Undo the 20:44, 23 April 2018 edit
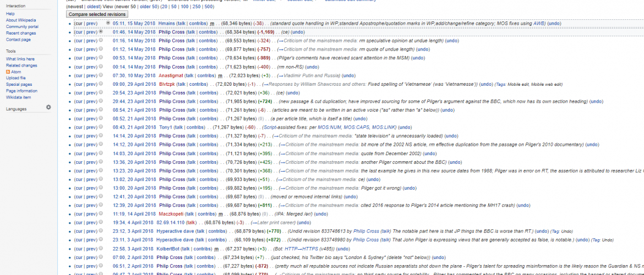The height and width of the screenshot is (275, 644). point(596,101)
